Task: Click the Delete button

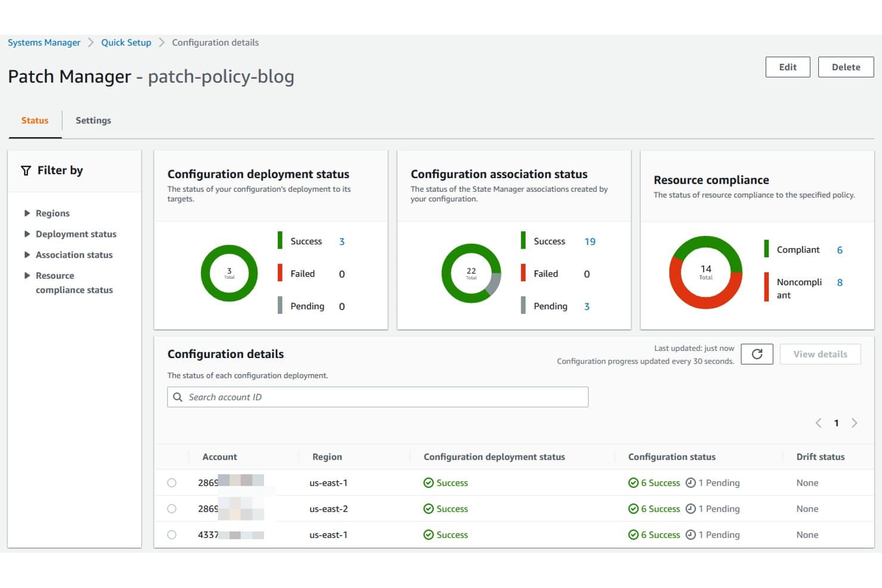Action: coord(846,67)
